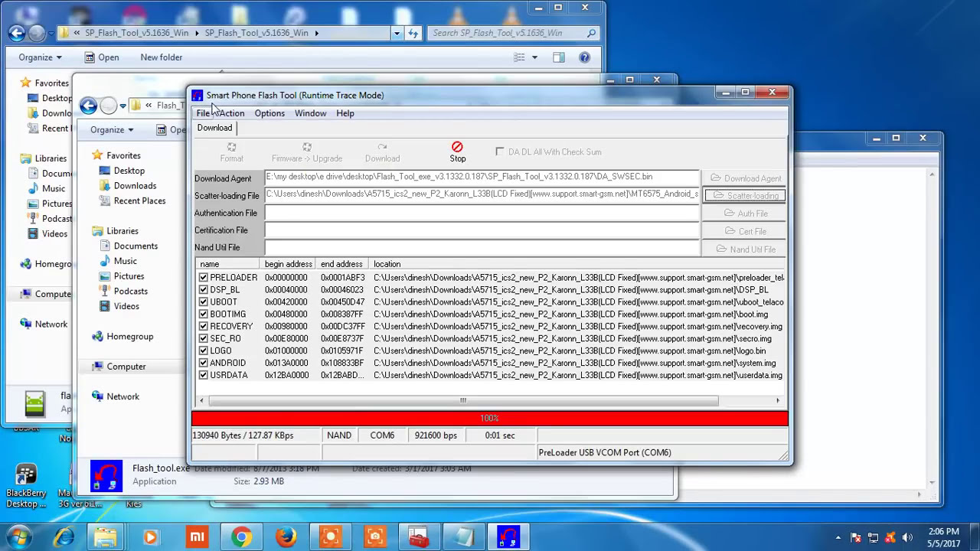Viewport: 980px width, 551px height.
Task: Click the Certification File field
Action: (x=482, y=230)
